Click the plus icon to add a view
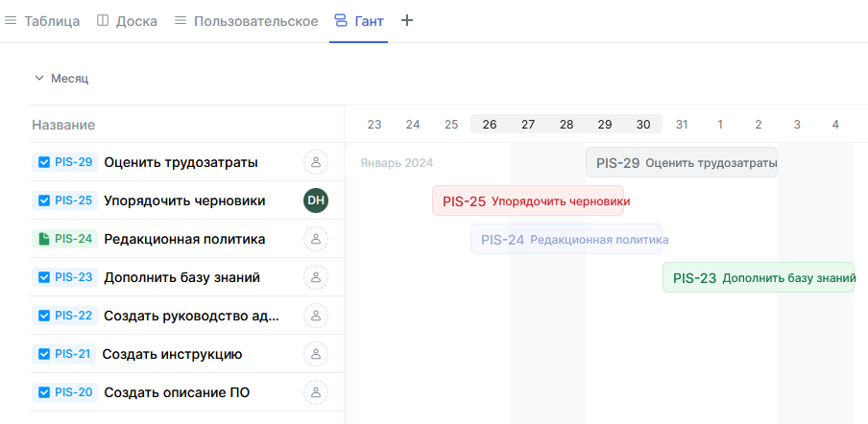Viewport: 868px width, 424px height. point(407,21)
